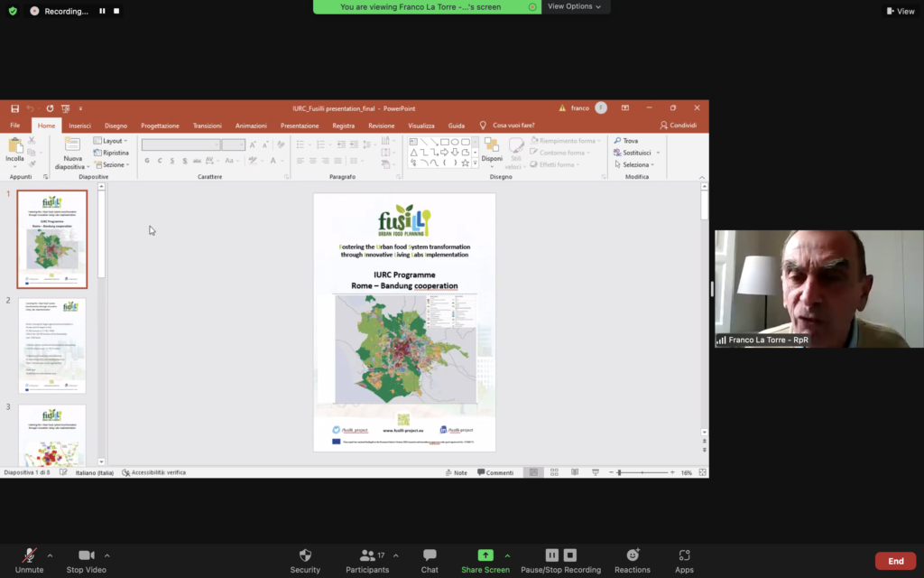Viewport: 924px width, 578px height.
Task: Select the star shape in shapes gallery
Action: coord(466,163)
